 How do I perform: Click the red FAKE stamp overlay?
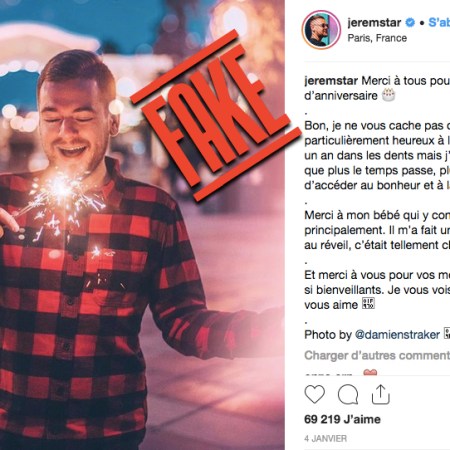tap(216, 116)
